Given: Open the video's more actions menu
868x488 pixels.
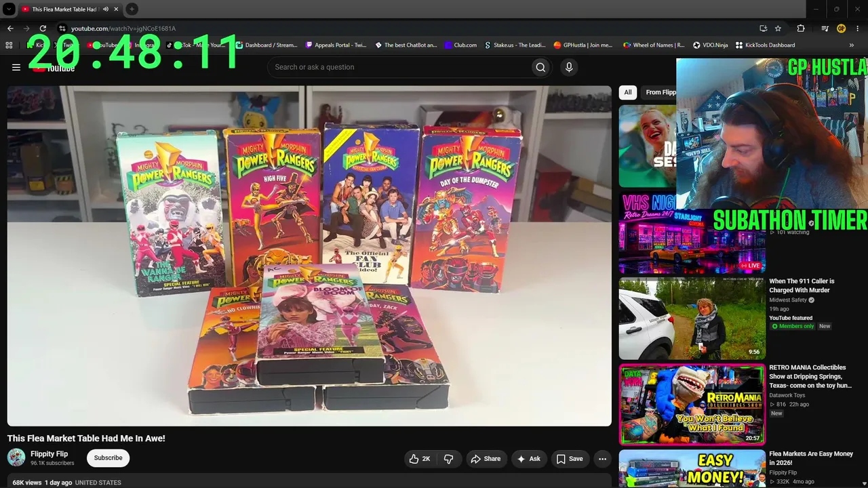Looking at the screenshot, I should tap(602, 459).
